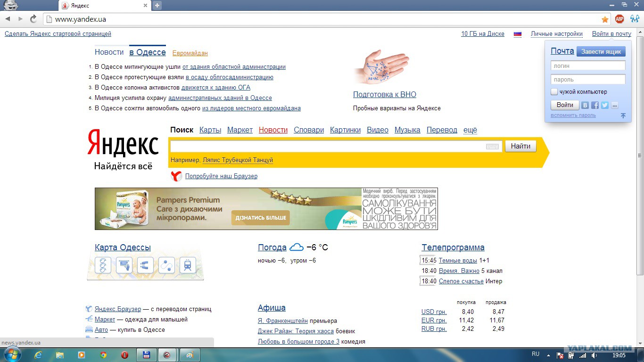Image resolution: width=644 pixels, height=362 pixels.
Task: Click the Russian flag language icon
Action: (x=518, y=34)
